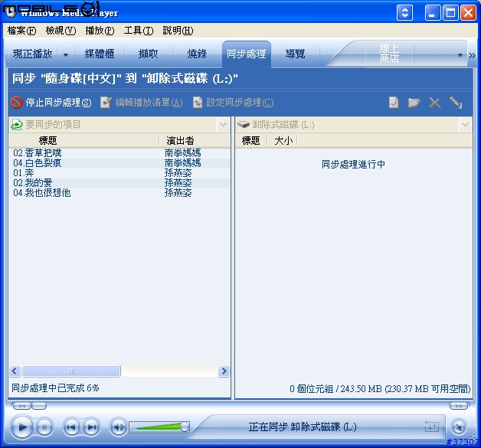Go to the previous track

coord(71,427)
